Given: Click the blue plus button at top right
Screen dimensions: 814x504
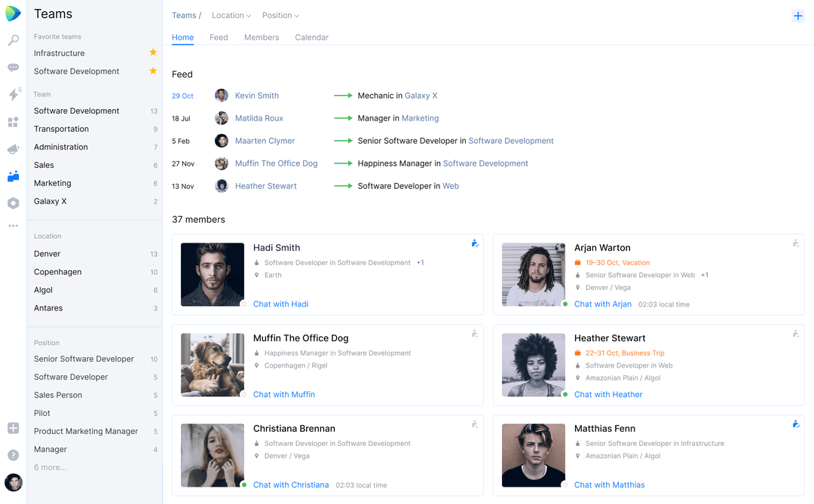Looking at the screenshot, I should (x=798, y=16).
